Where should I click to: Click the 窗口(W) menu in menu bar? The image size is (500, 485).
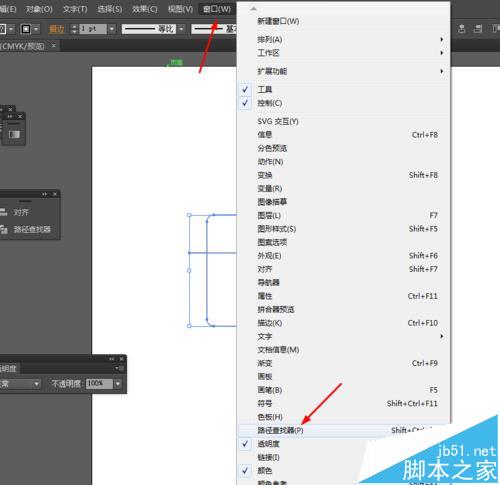pyautogui.click(x=217, y=9)
